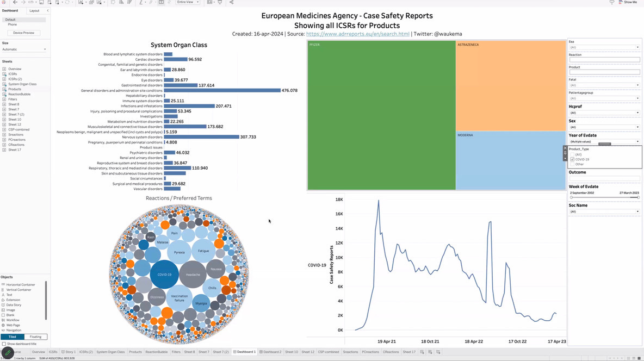The height and width of the screenshot is (361, 644).
Task: Click the Device Preview button
Action: click(23, 33)
